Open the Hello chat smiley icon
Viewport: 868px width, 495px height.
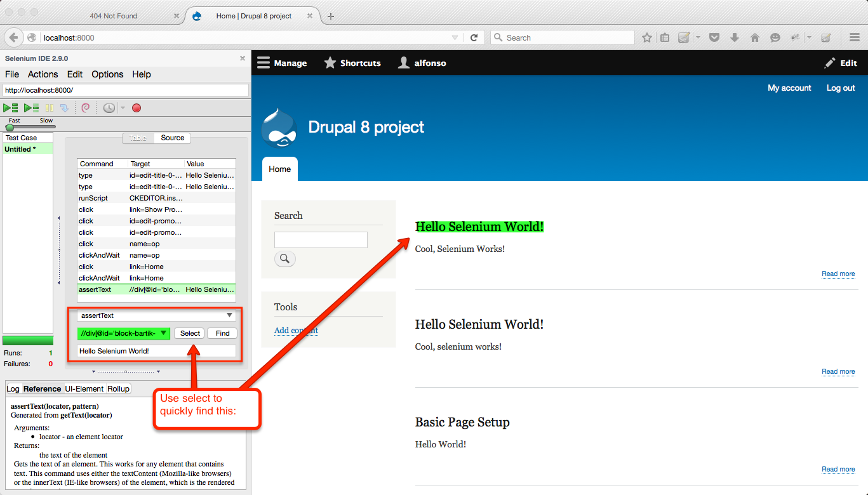775,37
